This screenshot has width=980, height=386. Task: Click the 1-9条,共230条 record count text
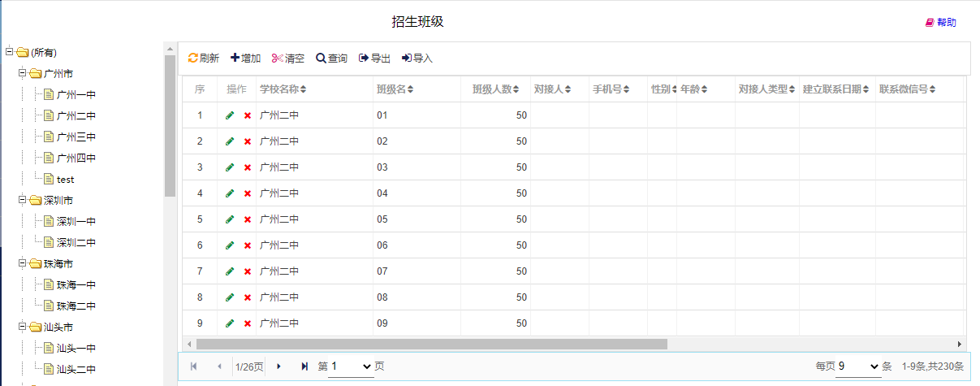(932, 366)
